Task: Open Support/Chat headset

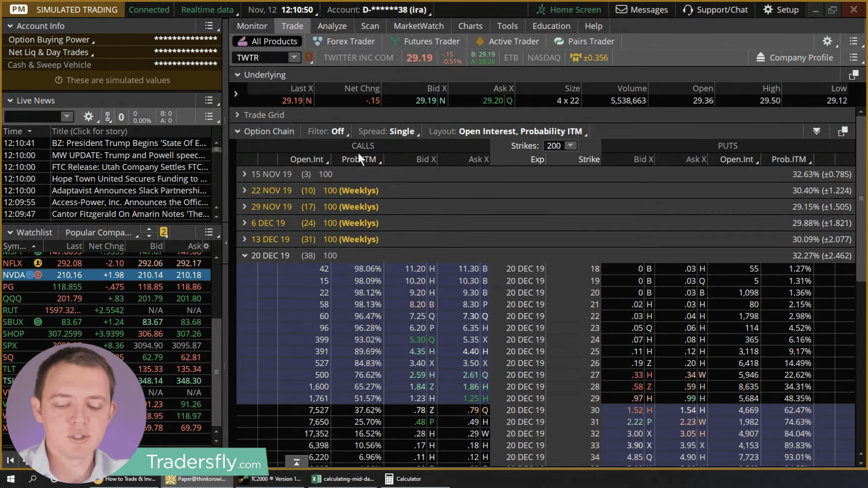Action: coord(715,10)
